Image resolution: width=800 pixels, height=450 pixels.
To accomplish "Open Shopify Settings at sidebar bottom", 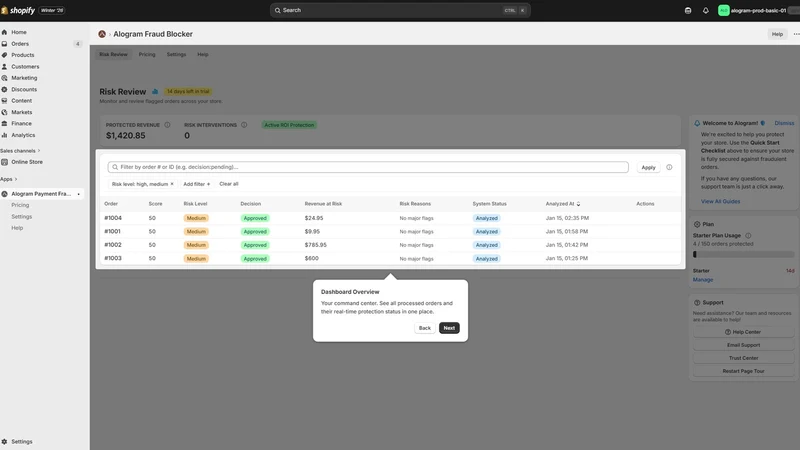I will 21,442.
